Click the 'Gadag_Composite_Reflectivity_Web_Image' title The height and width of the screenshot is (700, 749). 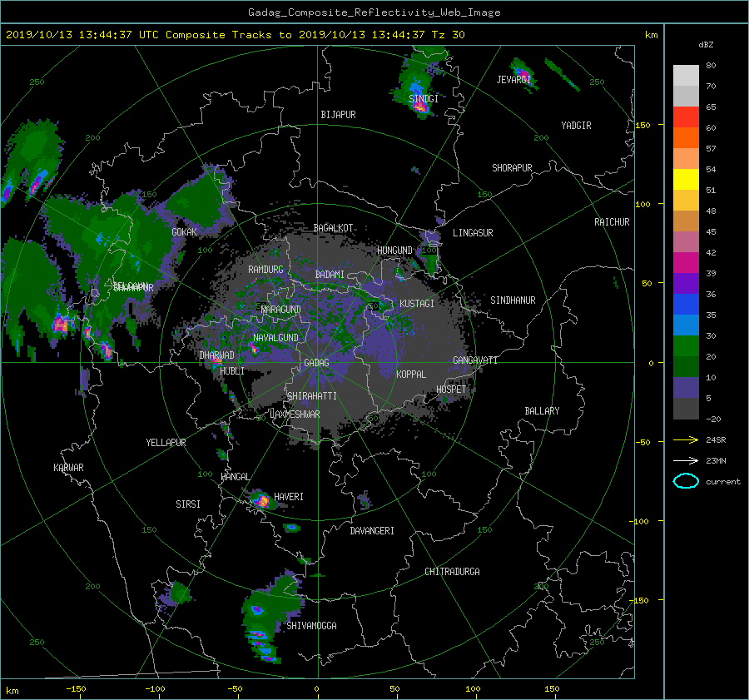pyautogui.click(x=374, y=12)
